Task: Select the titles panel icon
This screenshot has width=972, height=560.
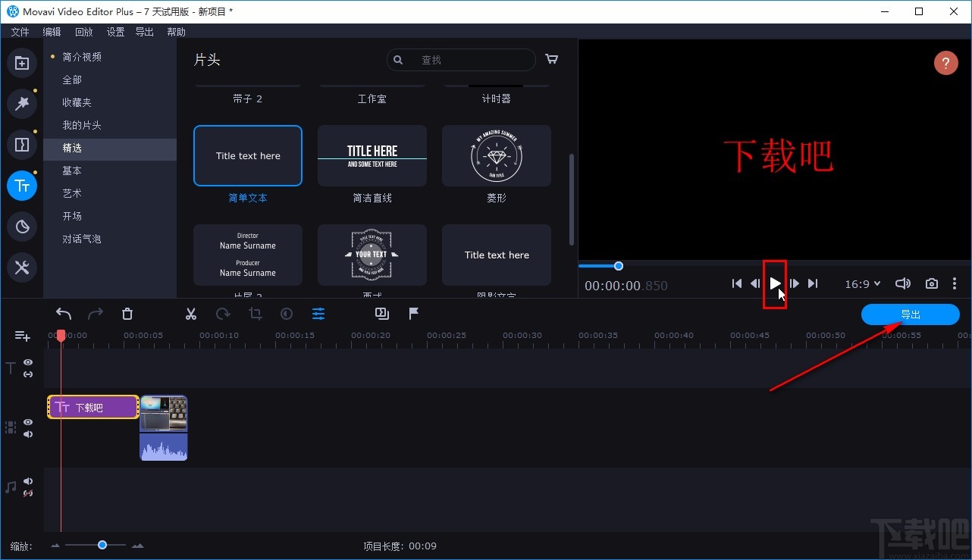Action: (22, 185)
